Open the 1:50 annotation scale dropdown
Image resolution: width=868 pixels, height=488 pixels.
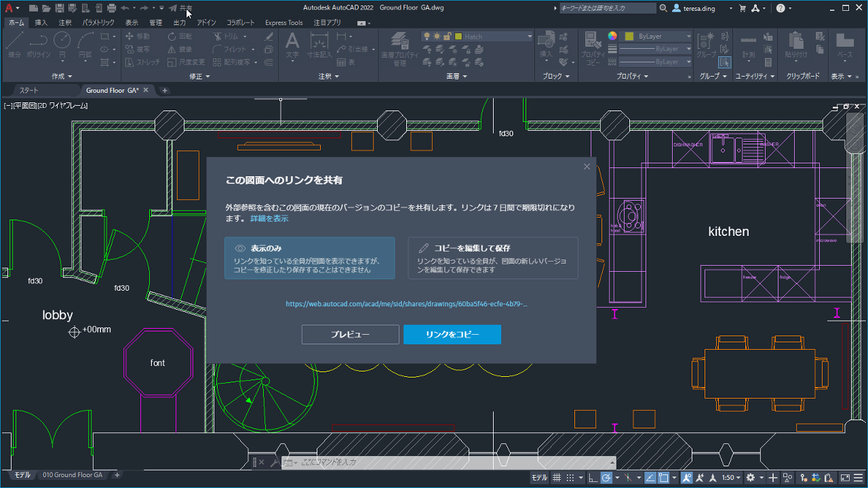(732, 478)
